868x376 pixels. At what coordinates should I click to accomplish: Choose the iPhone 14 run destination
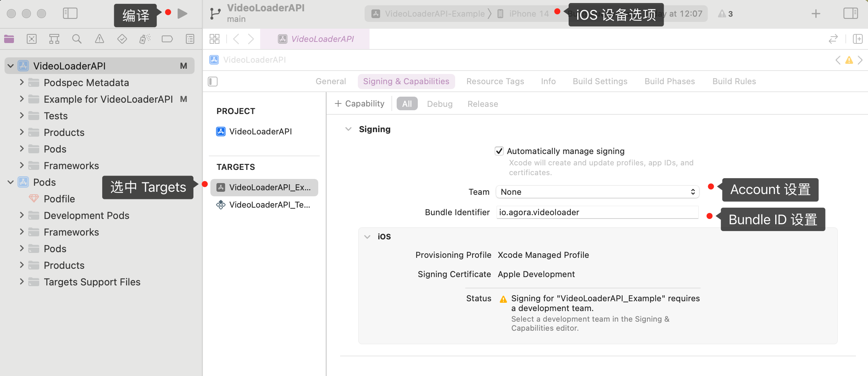[x=523, y=14]
